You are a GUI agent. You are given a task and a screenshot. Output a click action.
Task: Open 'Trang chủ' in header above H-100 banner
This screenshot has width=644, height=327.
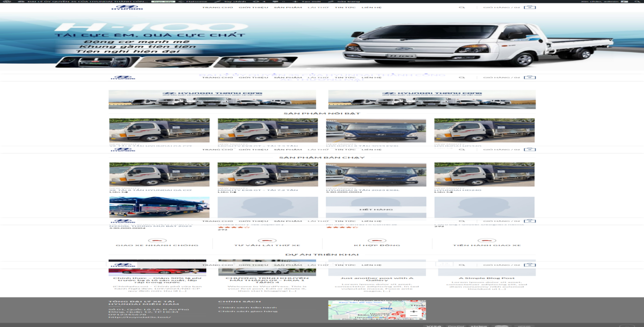click(x=217, y=8)
